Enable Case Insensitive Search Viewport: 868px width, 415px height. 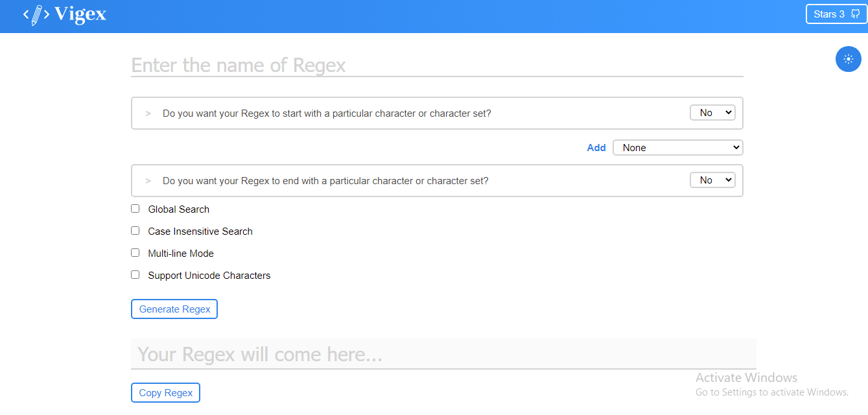pos(135,230)
